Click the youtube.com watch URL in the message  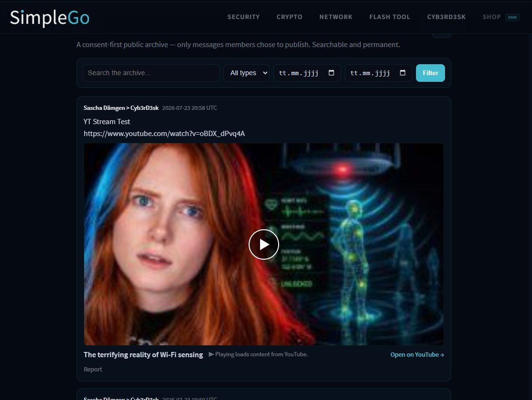(x=164, y=134)
